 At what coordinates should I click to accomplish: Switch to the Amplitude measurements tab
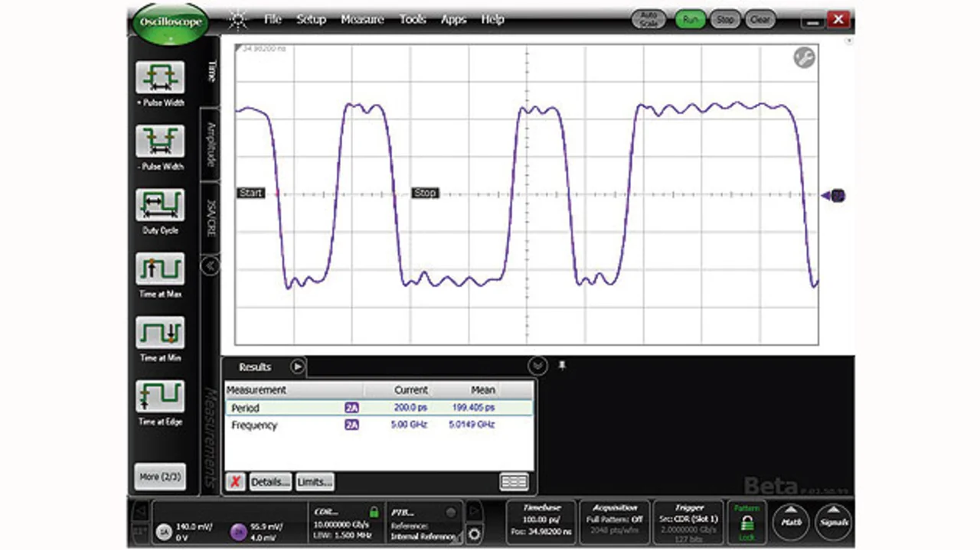point(211,145)
